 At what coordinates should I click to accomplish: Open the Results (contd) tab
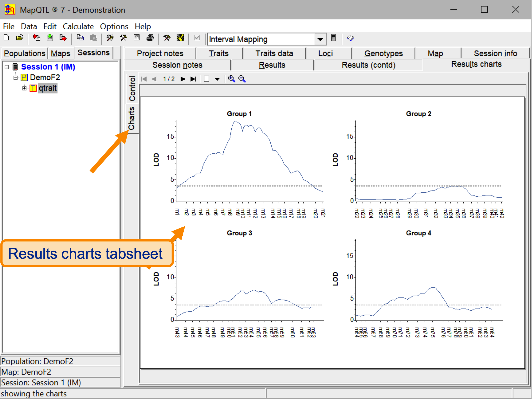[368, 65]
